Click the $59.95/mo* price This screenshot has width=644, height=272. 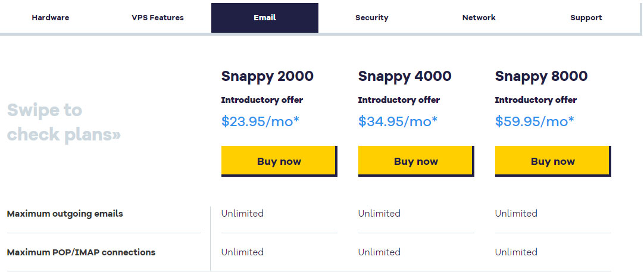pos(534,121)
